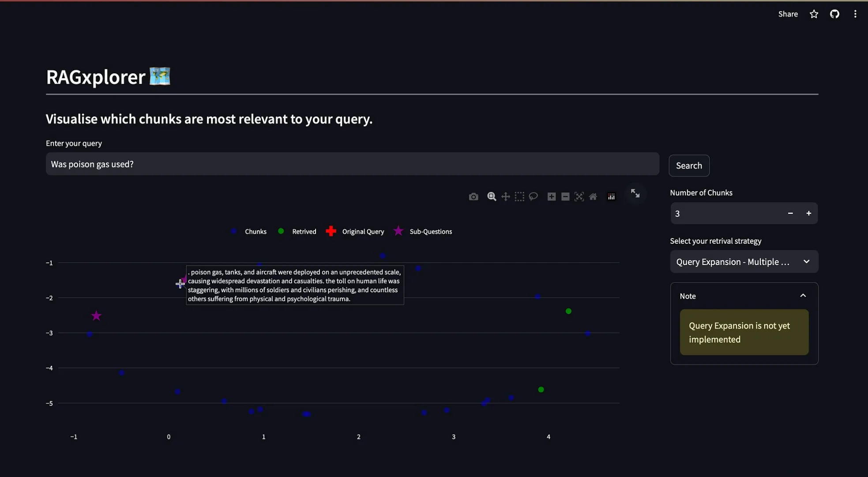Select the Zoom tool in plot toolbar
The image size is (868, 477).
492,197
